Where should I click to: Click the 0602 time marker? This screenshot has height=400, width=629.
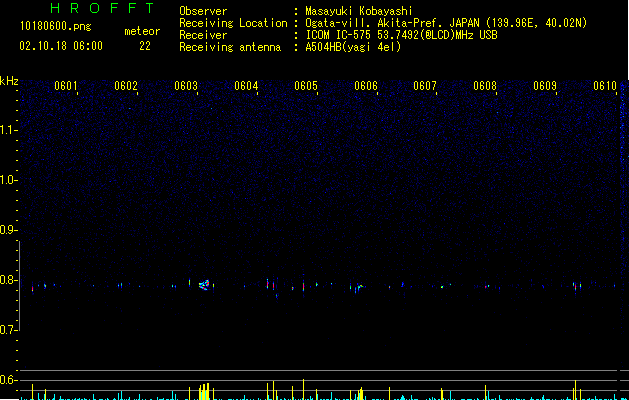[126, 86]
